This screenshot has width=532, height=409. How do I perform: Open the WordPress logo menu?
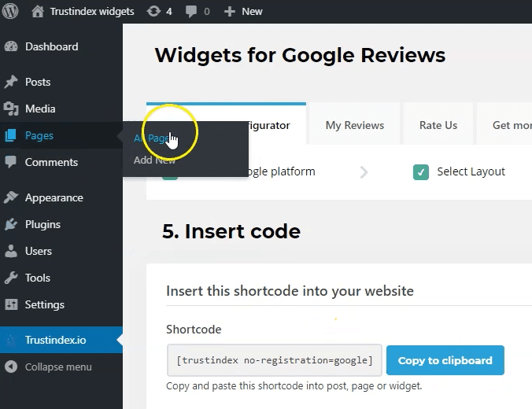point(10,11)
